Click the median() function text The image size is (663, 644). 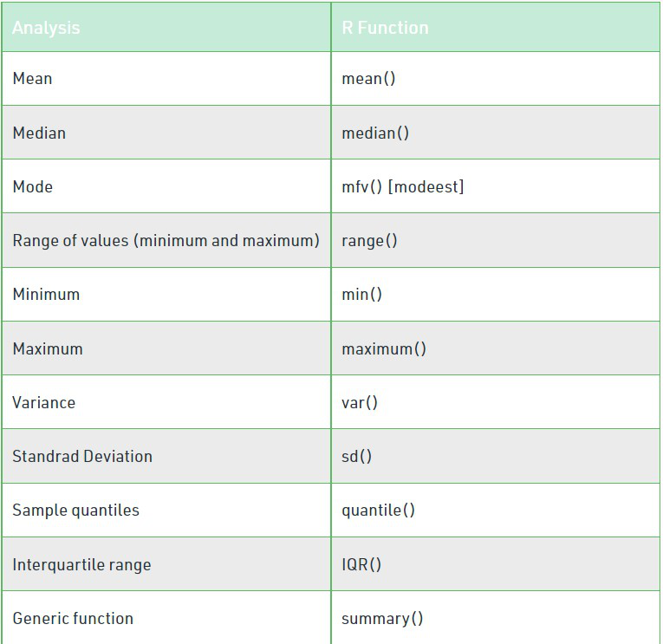click(375, 133)
